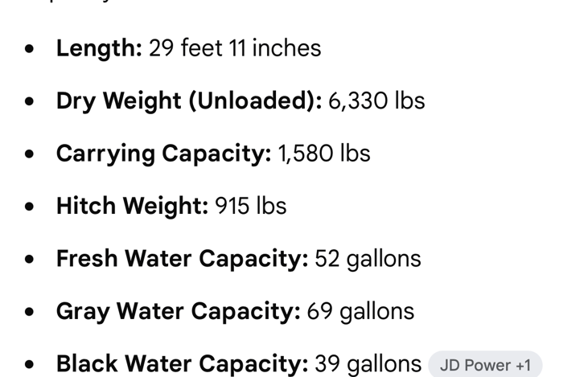The width and height of the screenshot is (588, 377).
Task: Click the Gray Water Capacity label
Action: 179,312
